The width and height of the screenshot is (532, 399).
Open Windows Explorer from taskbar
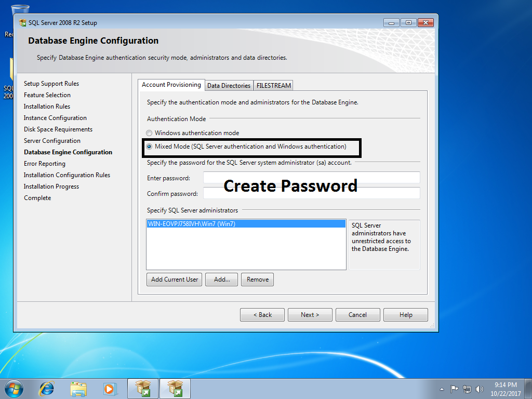[x=78, y=389]
